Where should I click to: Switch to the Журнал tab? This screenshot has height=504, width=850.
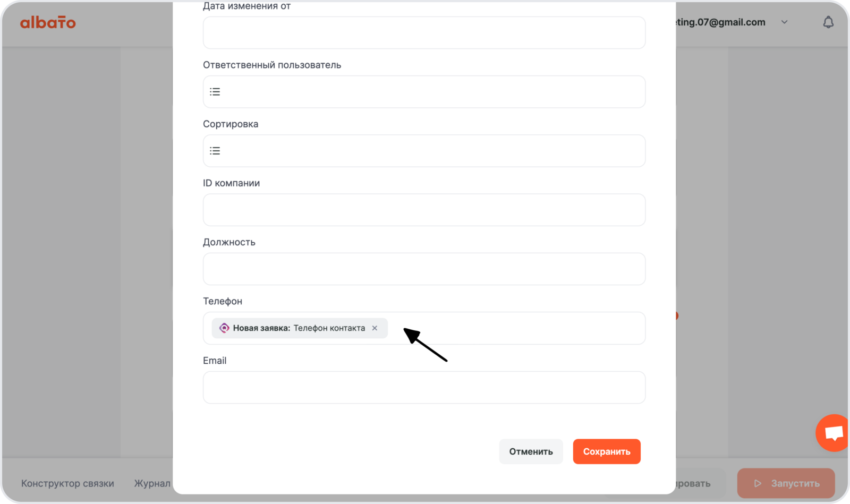tap(152, 483)
